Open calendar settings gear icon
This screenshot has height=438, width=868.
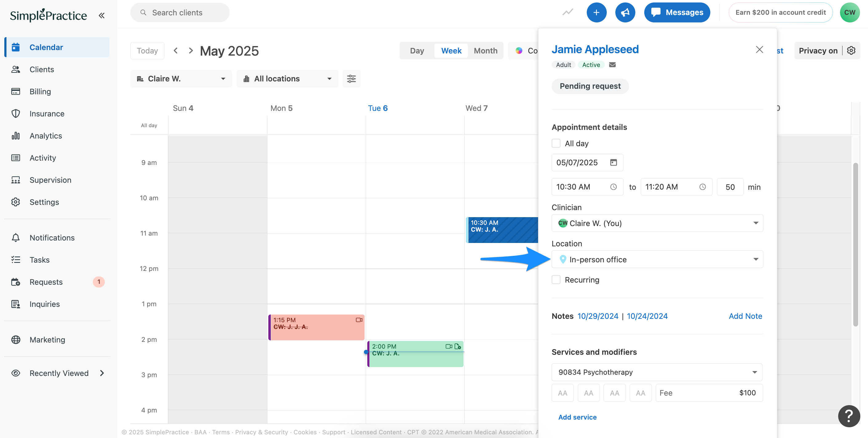pos(851,50)
